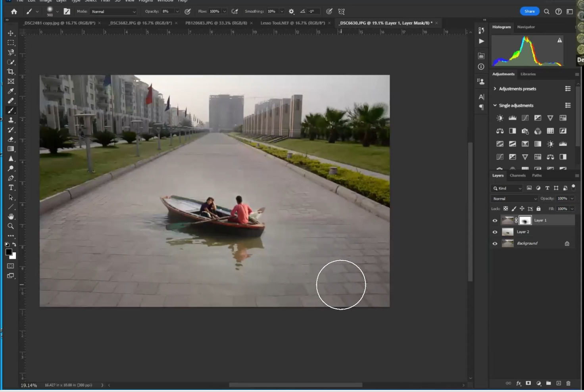Select the Type tool
The height and width of the screenshot is (392, 584).
point(11,188)
